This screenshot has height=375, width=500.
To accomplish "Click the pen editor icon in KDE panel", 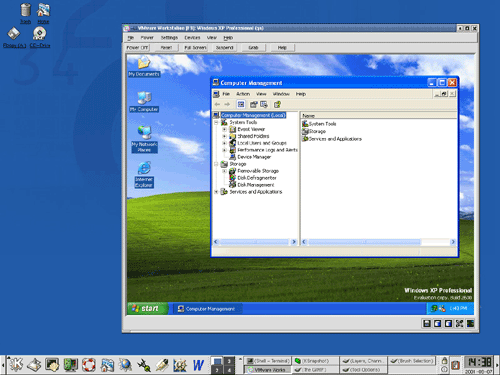I will pos(162,365).
